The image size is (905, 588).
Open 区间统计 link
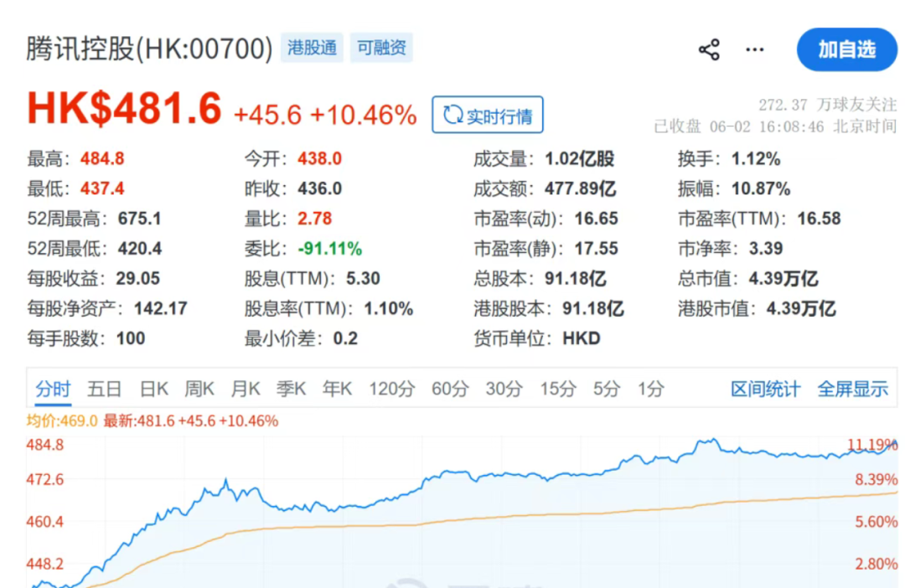pyautogui.click(x=765, y=389)
